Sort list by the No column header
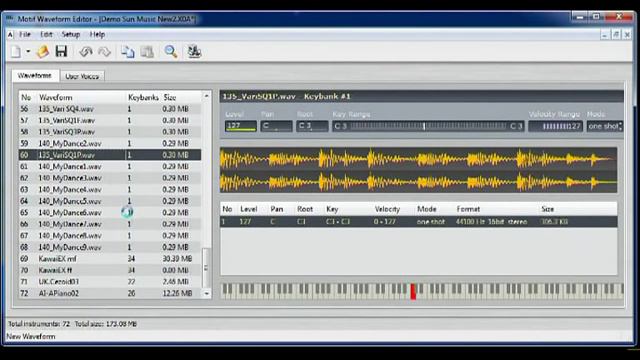 (26, 98)
